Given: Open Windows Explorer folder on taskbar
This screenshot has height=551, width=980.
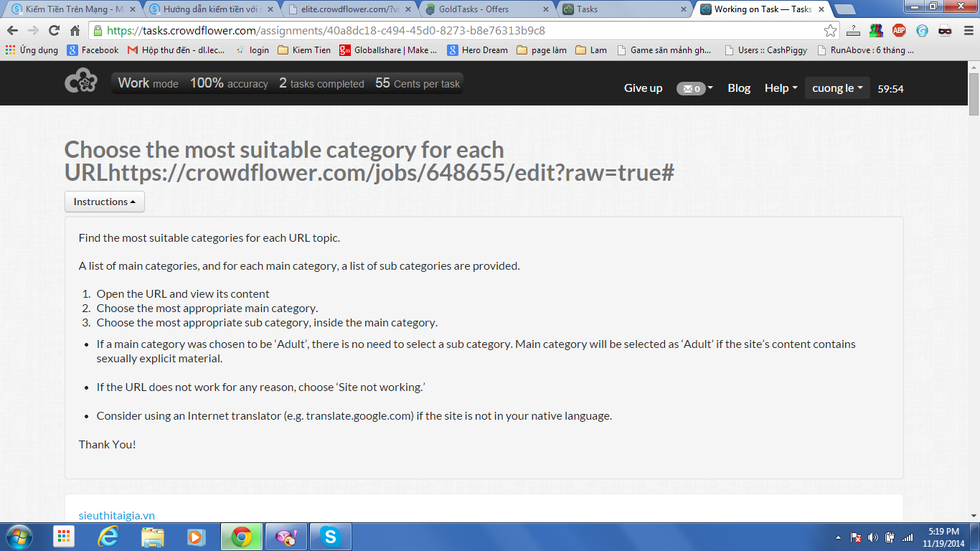Looking at the screenshot, I should tap(152, 537).
